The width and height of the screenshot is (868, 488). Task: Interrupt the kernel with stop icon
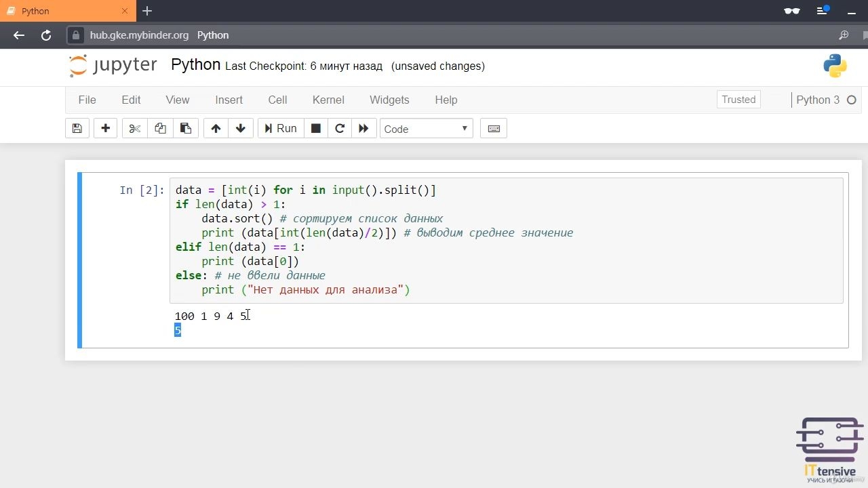point(315,129)
